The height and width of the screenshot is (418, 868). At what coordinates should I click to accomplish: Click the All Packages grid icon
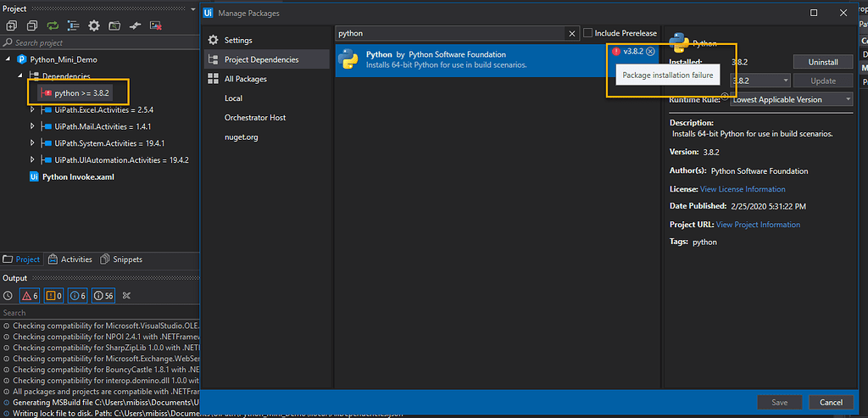click(213, 79)
